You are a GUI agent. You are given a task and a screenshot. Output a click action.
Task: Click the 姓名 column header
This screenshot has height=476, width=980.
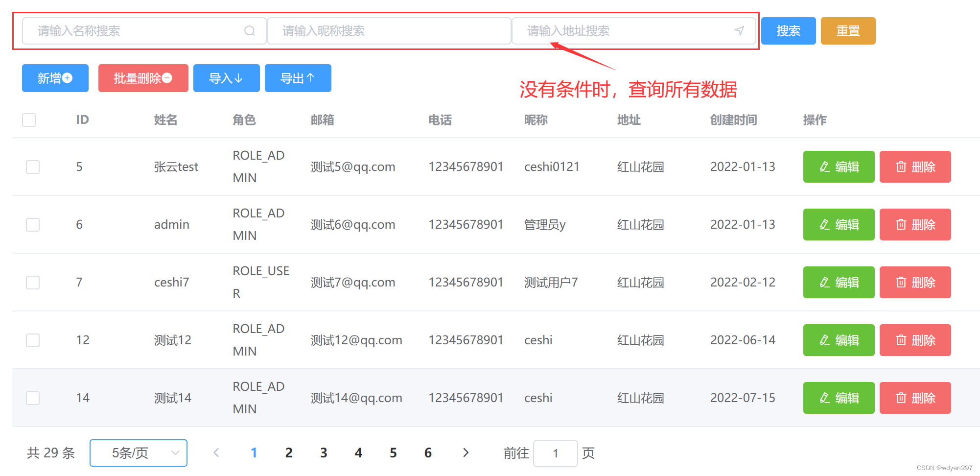pos(165,120)
